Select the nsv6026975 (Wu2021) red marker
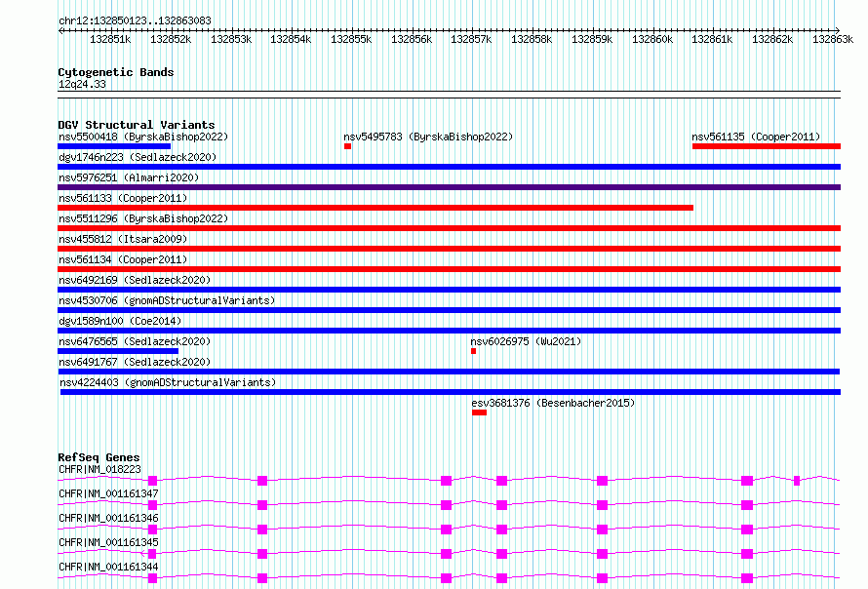The image size is (868, 589). pyautogui.click(x=473, y=351)
